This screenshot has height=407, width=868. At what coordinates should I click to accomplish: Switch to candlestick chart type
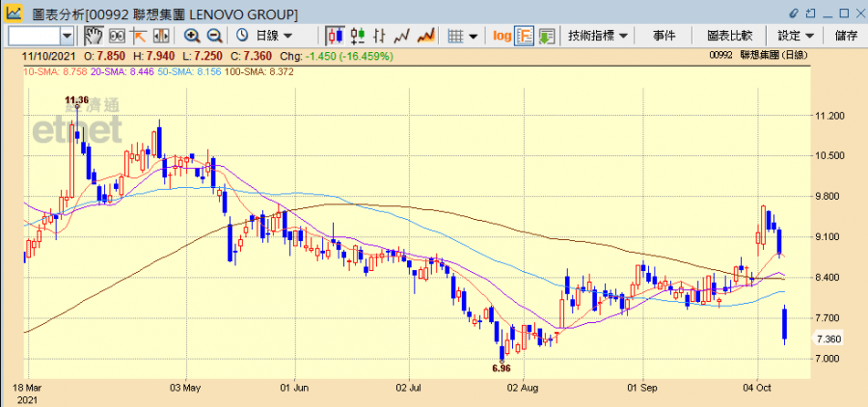pos(335,36)
